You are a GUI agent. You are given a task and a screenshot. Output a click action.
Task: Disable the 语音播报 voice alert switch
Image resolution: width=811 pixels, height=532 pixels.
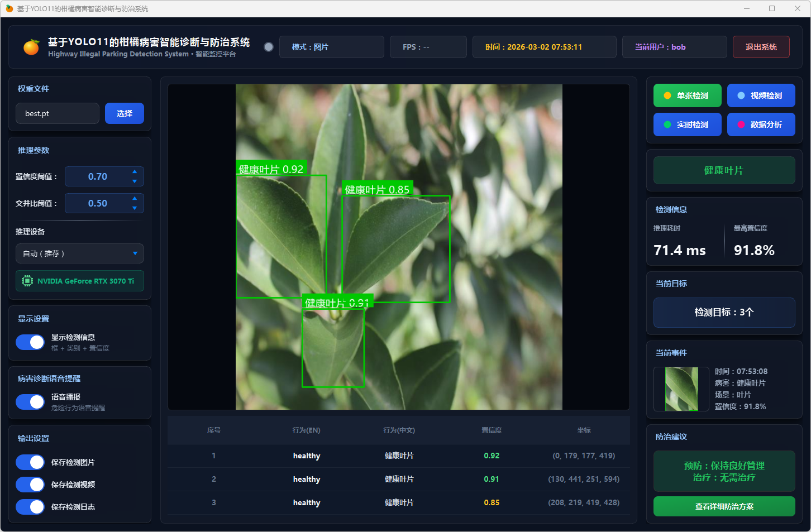pyautogui.click(x=30, y=402)
